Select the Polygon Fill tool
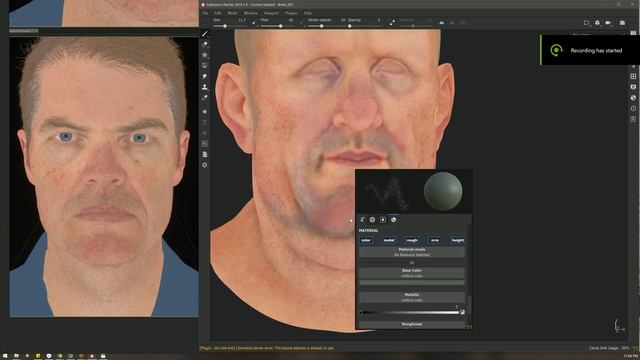The width and height of the screenshot is (640, 360). point(205,66)
